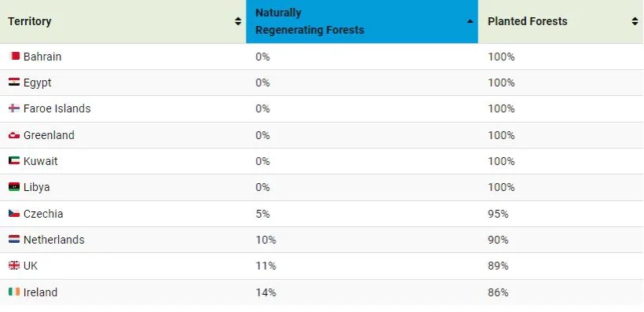Click the Faroe Islands flag icon
The width and height of the screenshot is (644, 312).
[x=14, y=108]
